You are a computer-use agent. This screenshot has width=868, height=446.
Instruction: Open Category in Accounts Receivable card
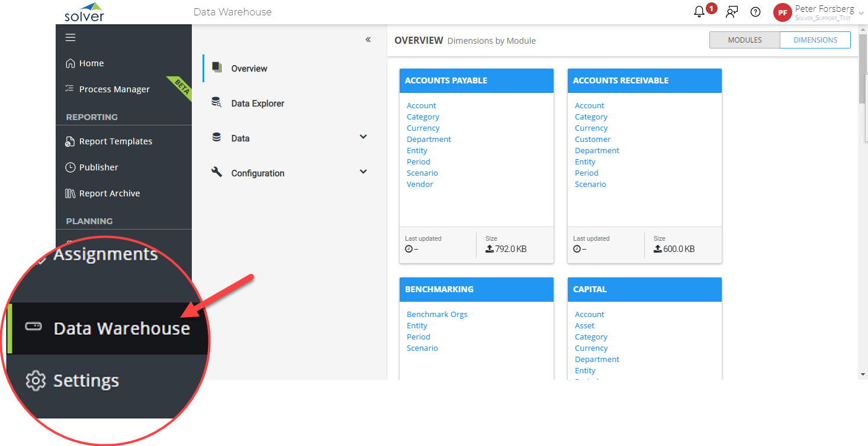click(591, 117)
